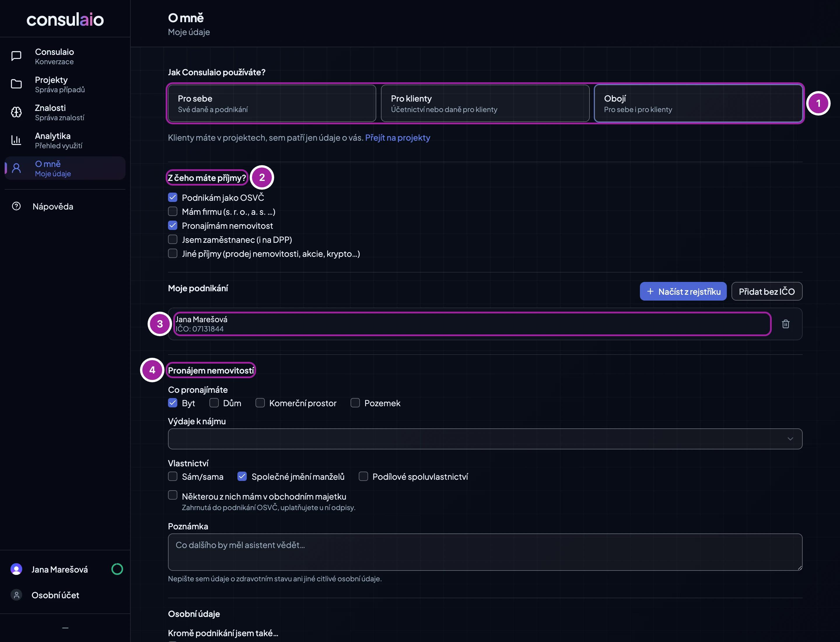The height and width of the screenshot is (642, 840).
Task: Delete Jana Marešová business with trash icon
Action: [x=785, y=324]
